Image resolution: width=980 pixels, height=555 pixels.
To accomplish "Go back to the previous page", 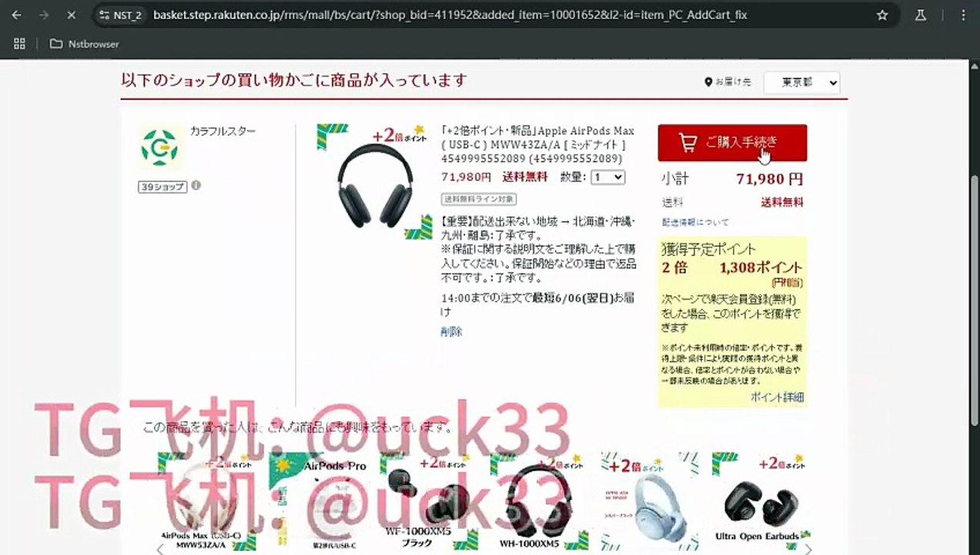I will pyautogui.click(x=16, y=15).
